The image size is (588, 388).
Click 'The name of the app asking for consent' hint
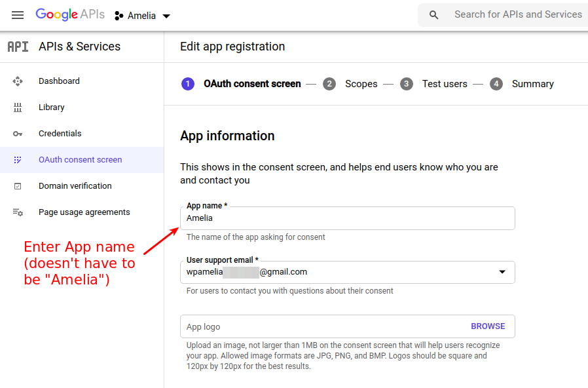point(256,237)
